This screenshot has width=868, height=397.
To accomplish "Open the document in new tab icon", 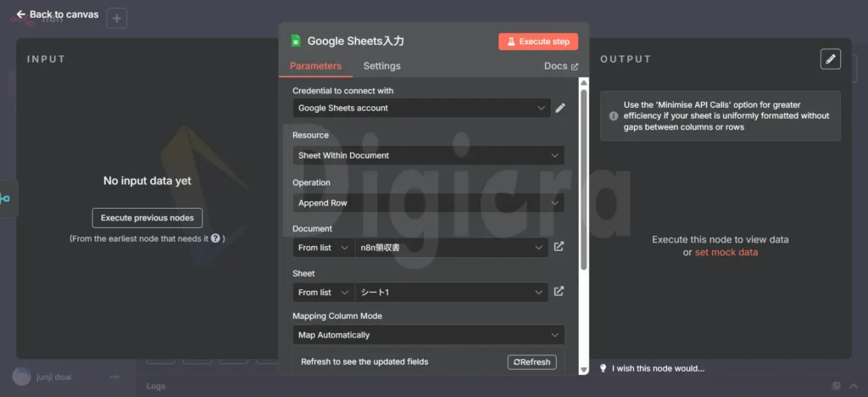I will click(559, 246).
